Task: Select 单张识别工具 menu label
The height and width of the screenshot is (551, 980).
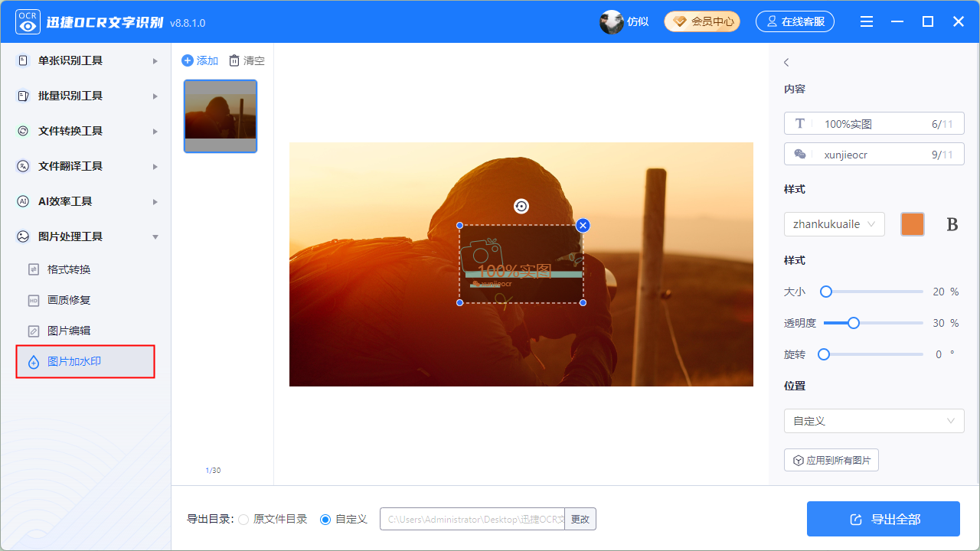Action: point(70,60)
